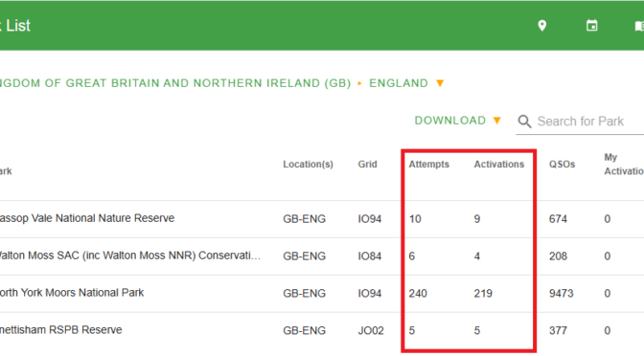Click the search magnifier icon
Viewport: 644px width, 356px height.
coord(524,122)
